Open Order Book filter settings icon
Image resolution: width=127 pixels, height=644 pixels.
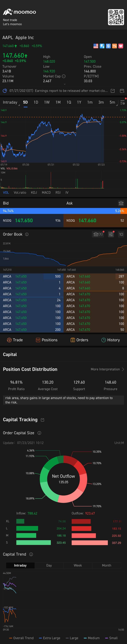[111, 234]
